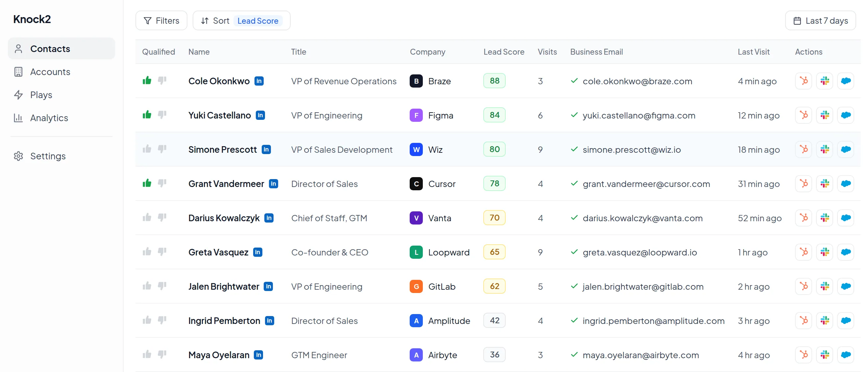This screenshot has height=372, width=868.
Task: Click Salesforce icon in Grant Vandermeer row
Action: point(846,183)
